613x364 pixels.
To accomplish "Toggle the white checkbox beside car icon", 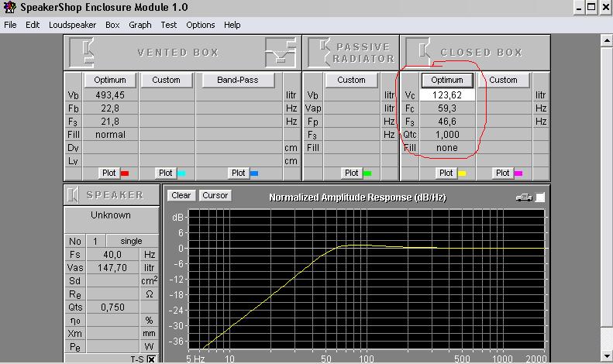I will 540,197.
